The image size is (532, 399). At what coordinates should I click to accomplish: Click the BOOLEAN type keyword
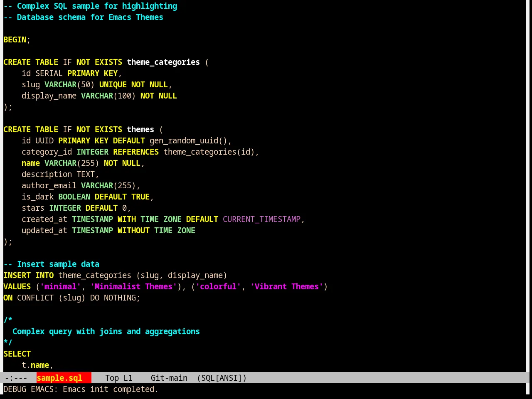(x=74, y=197)
